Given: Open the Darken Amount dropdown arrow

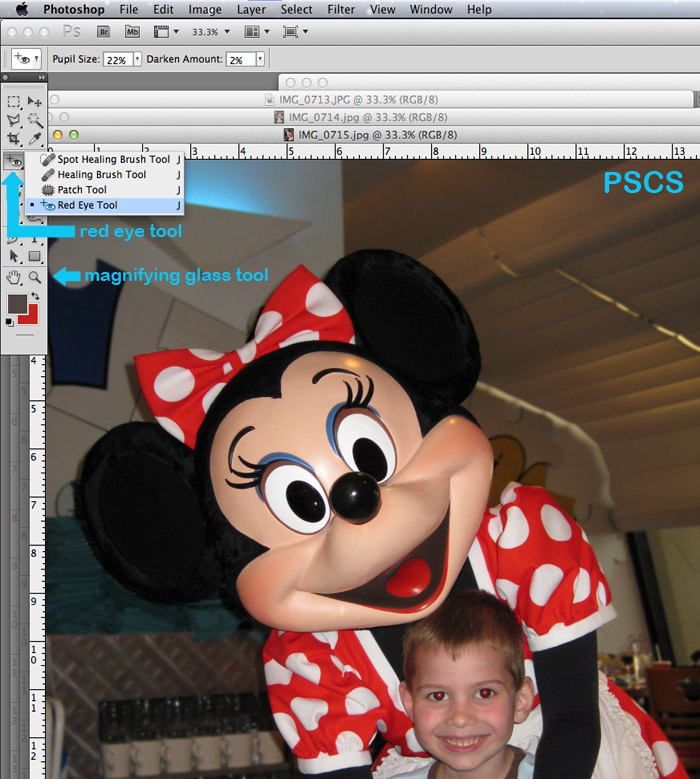Looking at the screenshot, I should 260,59.
